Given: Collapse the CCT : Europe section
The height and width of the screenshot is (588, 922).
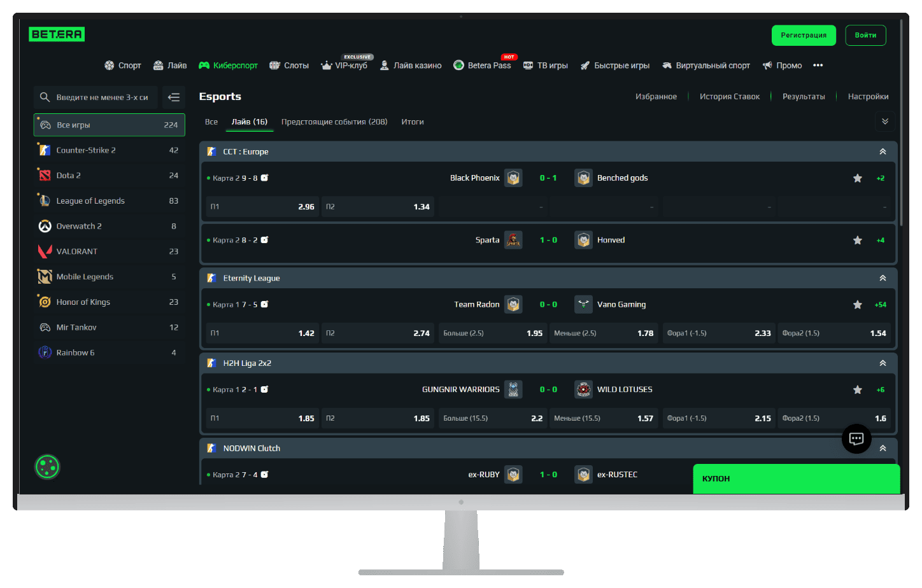Looking at the screenshot, I should tap(883, 151).
